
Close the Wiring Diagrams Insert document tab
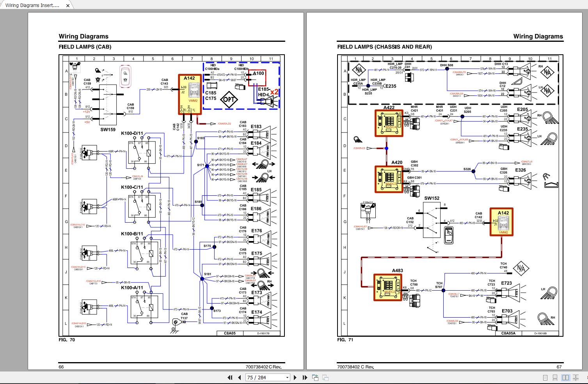pyautogui.click(x=68, y=5)
